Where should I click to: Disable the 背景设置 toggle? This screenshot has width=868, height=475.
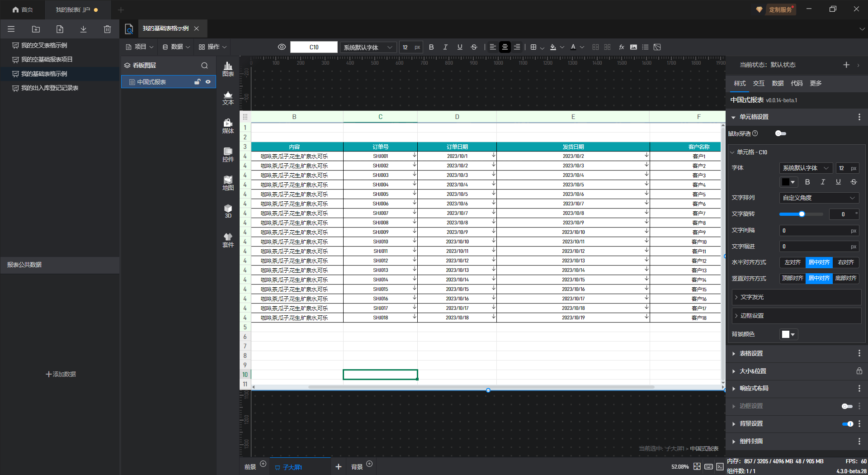[x=847, y=424]
